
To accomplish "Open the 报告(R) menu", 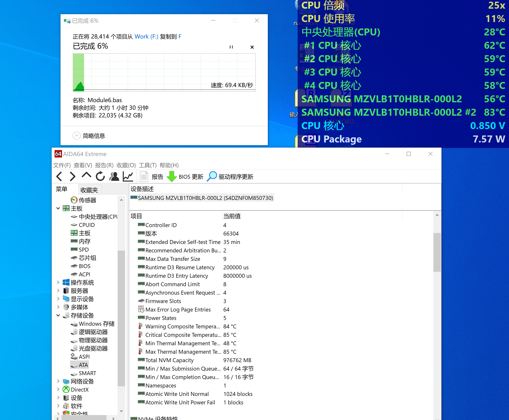I will [104, 165].
